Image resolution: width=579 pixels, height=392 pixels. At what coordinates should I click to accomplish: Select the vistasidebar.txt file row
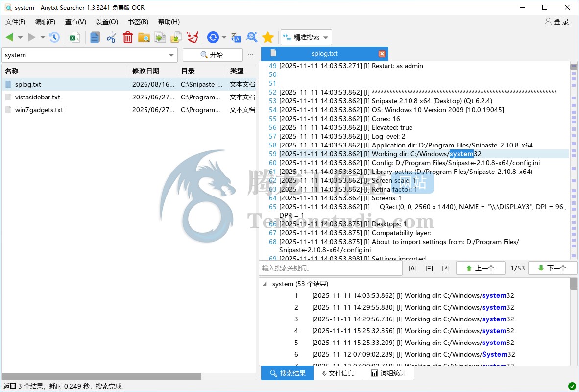[129, 97]
